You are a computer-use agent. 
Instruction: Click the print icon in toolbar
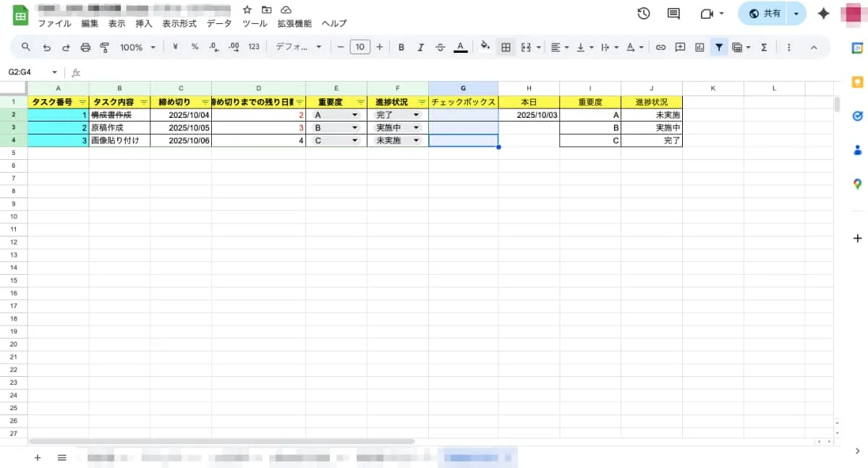[x=85, y=47]
